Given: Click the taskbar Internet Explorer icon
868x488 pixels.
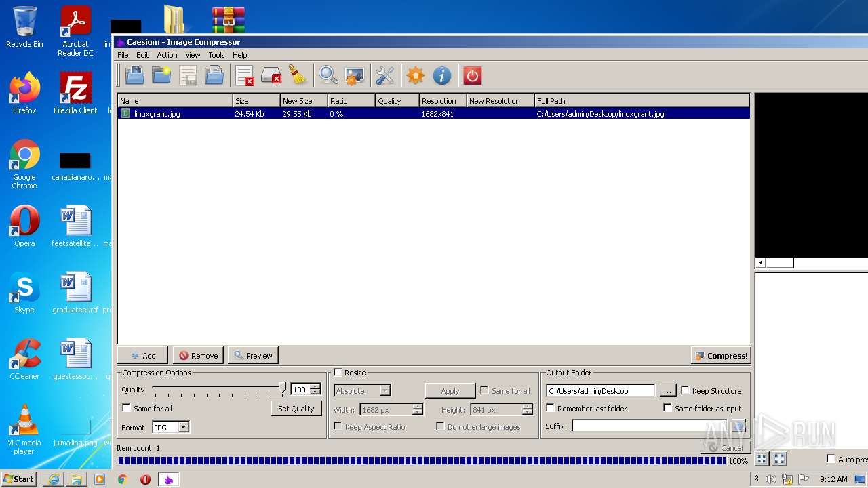Looking at the screenshot, I should [x=54, y=479].
